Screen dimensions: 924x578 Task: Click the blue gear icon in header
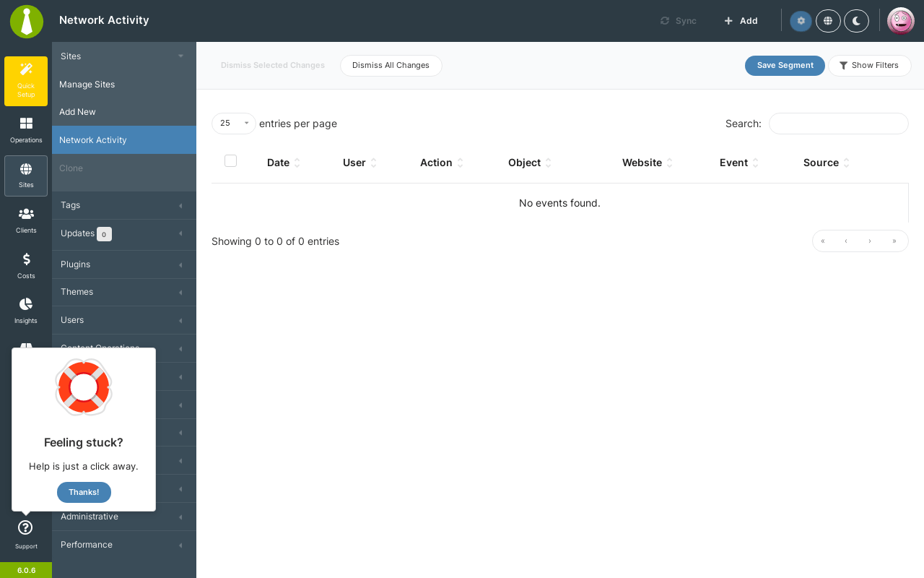[801, 21]
